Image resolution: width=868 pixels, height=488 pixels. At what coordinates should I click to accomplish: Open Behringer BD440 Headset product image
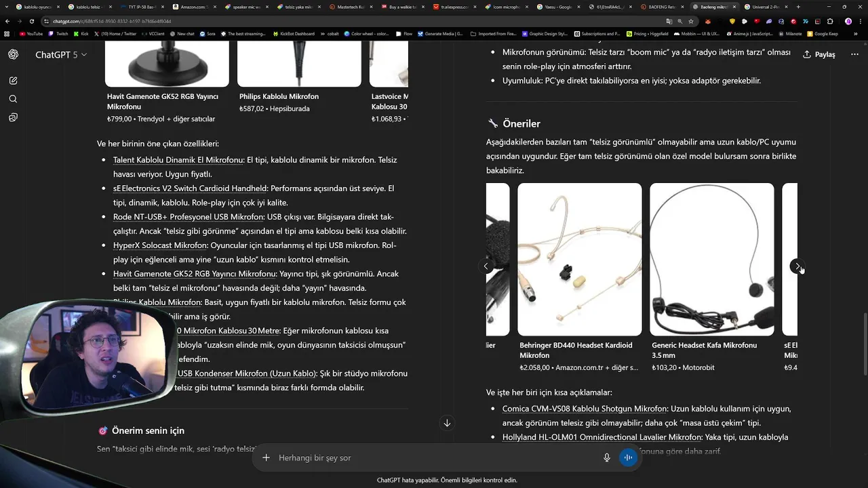pyautogui.click(x=580, y=260)
